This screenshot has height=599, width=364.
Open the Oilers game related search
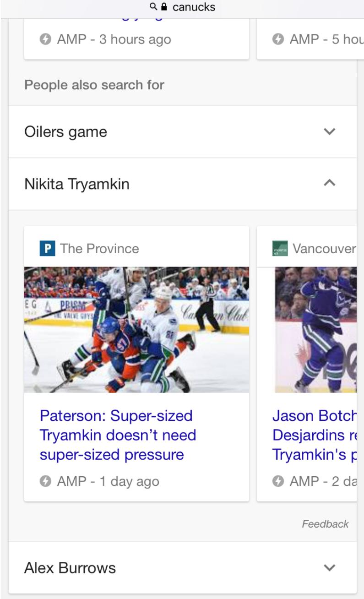point(65,132)
